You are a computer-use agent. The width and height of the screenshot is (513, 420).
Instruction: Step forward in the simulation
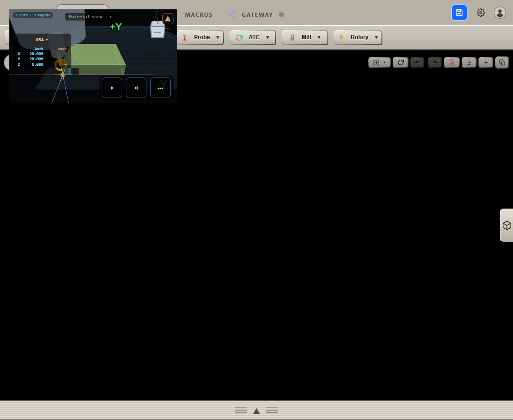tap(136, 88)
